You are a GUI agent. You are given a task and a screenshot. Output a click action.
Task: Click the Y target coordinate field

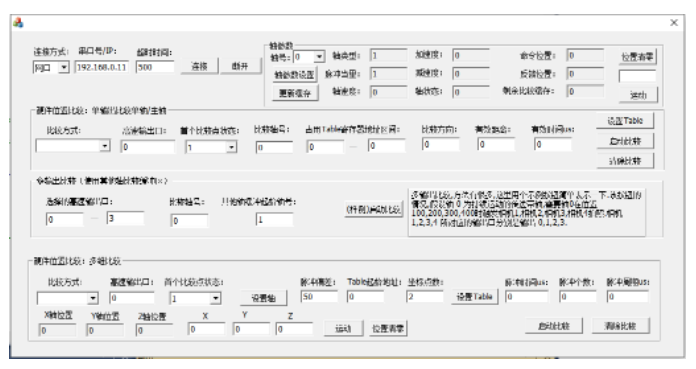click(x=251, y=329)
